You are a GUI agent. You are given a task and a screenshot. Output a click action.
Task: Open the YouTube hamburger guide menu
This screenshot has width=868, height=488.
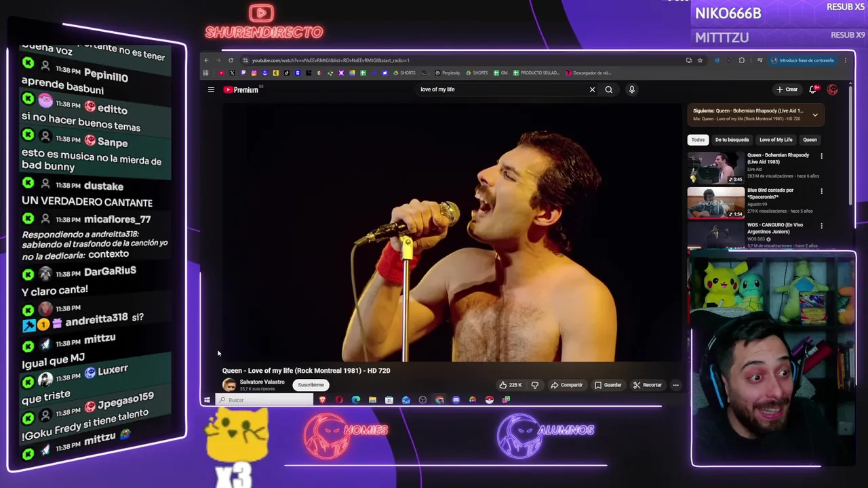tap(211, 89)
